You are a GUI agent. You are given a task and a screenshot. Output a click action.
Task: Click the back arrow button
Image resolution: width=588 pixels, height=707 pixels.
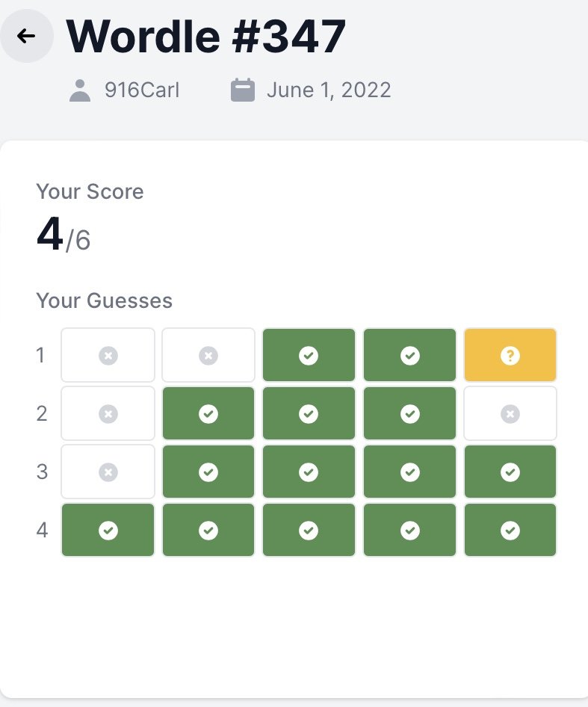tap(26, 36)
